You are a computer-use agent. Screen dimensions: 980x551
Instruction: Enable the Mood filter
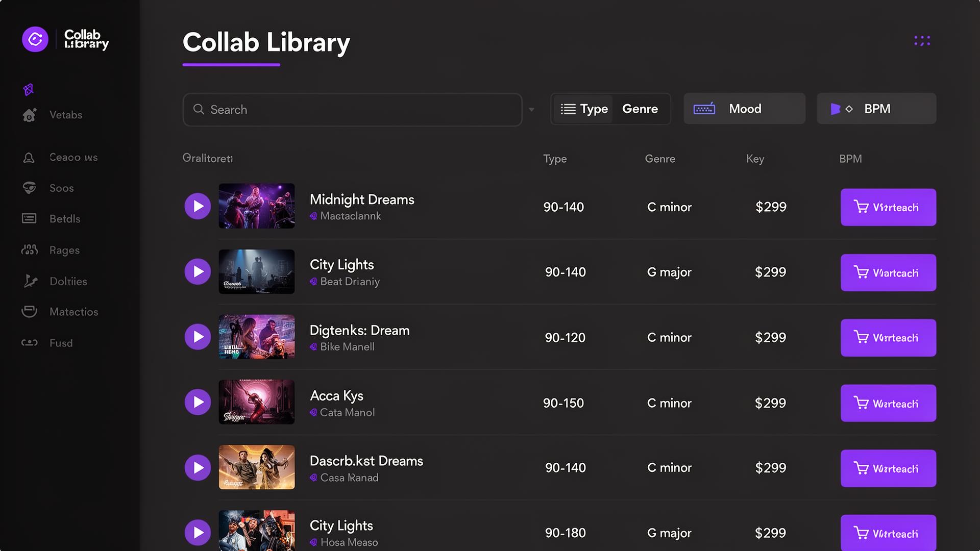pyautogui.click(x=744, y=108)
